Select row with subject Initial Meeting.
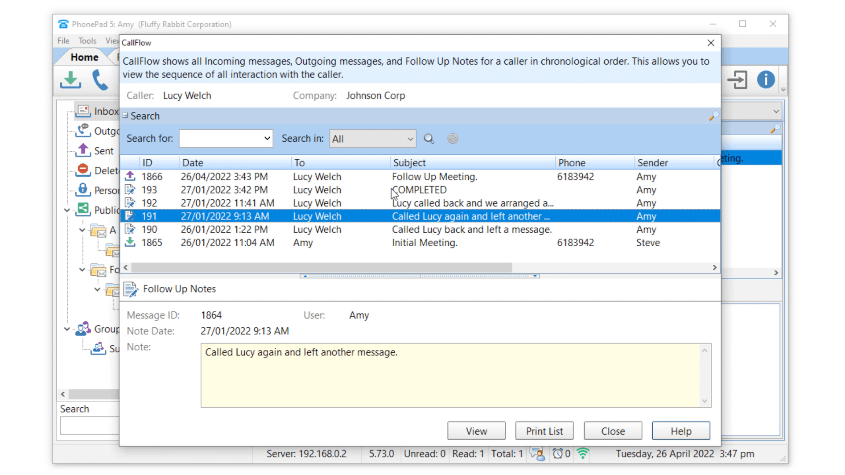 pos(420,243)
